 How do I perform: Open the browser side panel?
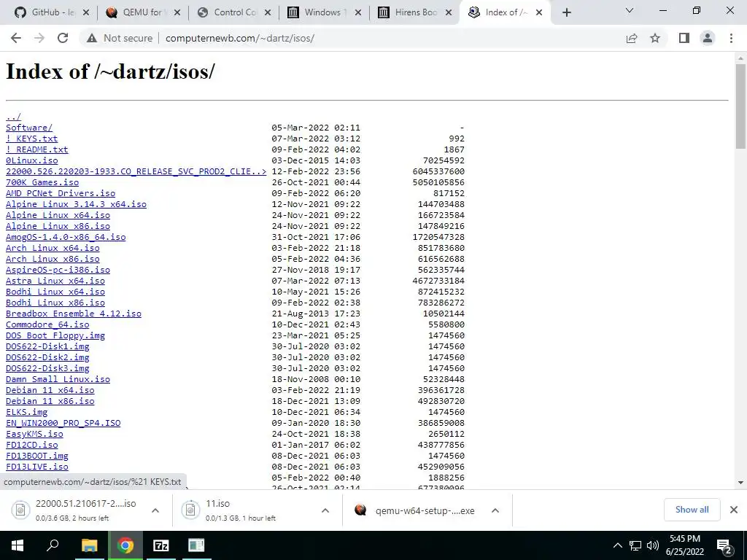684,38
